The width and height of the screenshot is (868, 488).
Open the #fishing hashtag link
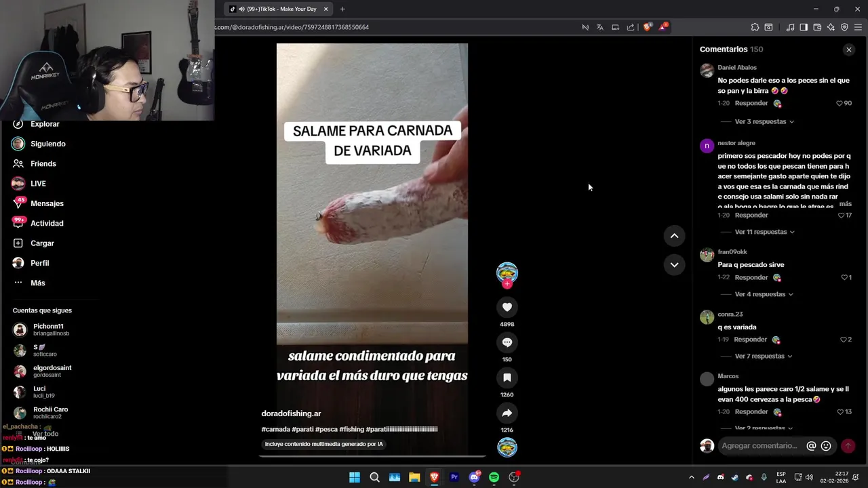pos(351,429)
